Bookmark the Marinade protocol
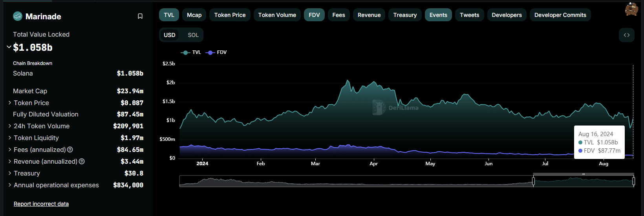 140,16
